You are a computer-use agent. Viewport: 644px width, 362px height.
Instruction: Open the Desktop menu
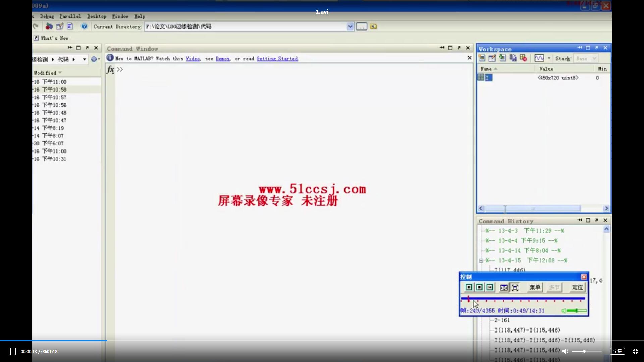97,16
